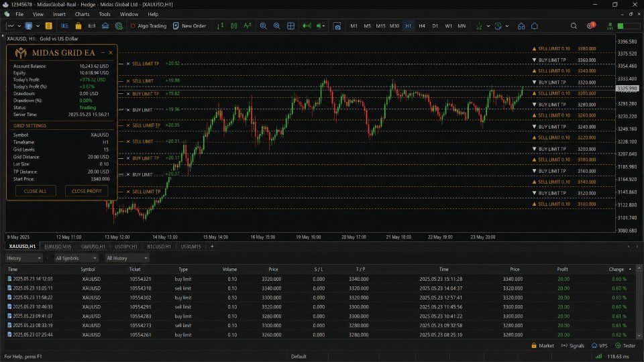Zoom out of the chart
The image size is (644, 362).
click(277, 26)
